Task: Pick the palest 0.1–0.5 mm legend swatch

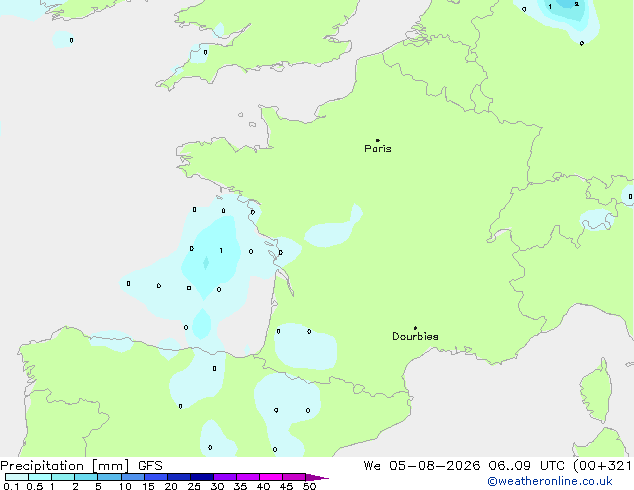Action: point(17,477)
